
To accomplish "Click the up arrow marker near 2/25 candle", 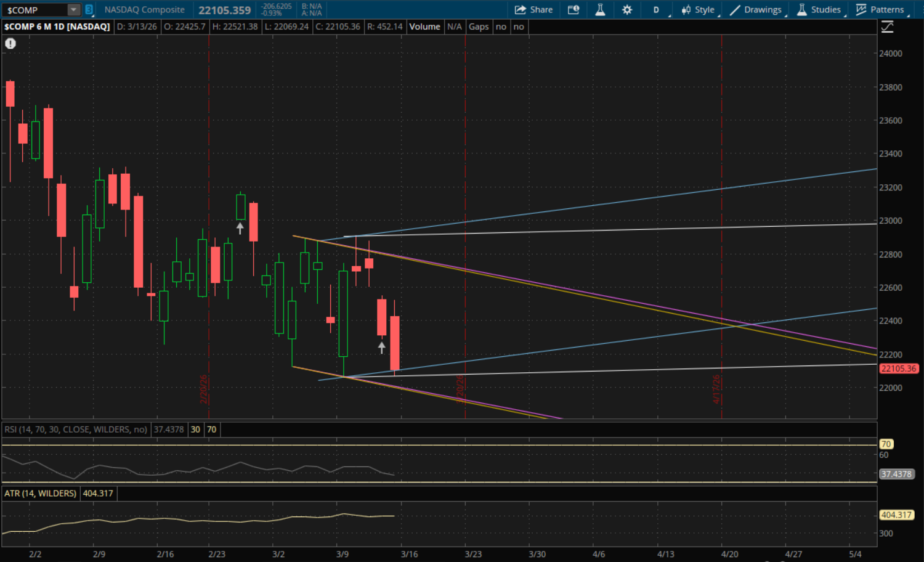I will [240, 228].
